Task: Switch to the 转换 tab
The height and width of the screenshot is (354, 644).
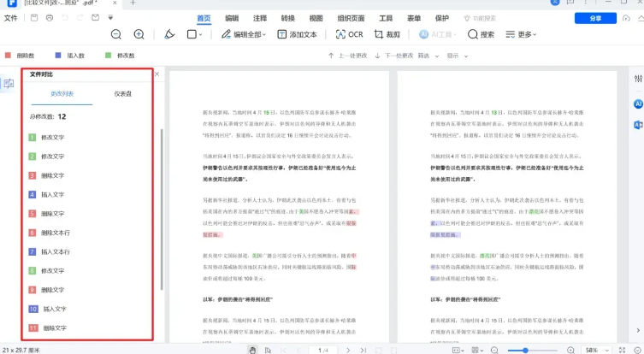Action: [288, 18]
